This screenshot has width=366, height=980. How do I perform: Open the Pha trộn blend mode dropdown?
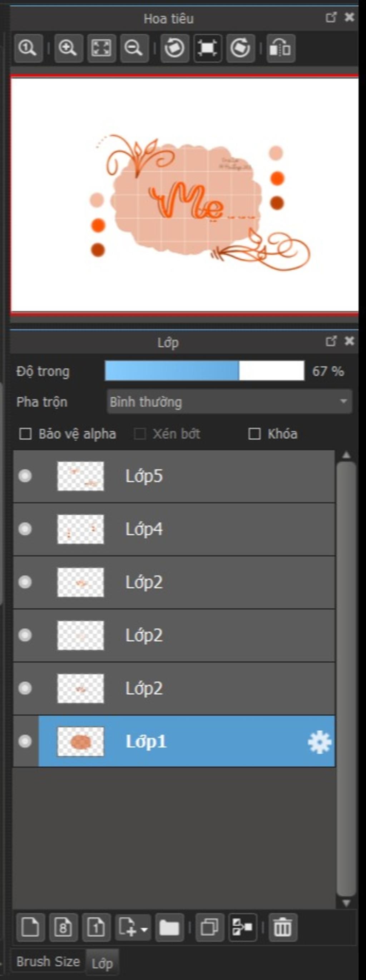coord(229,401)
